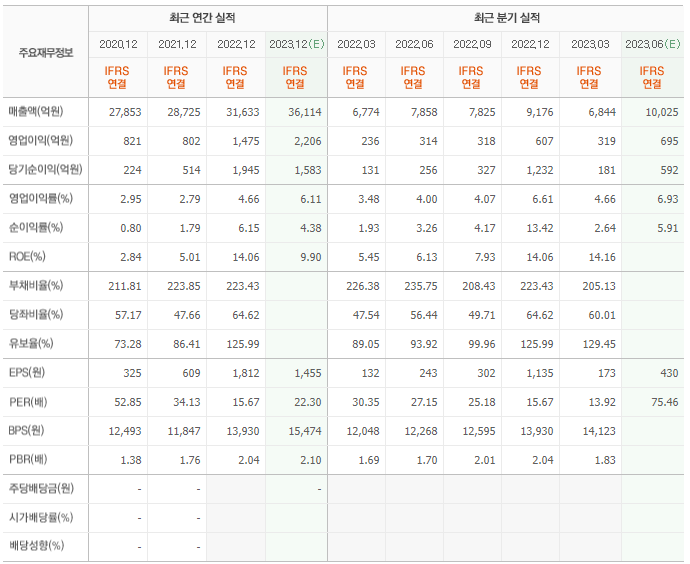This screenshot has height=564, width=690.
Task: Select the 1,583 net income estimate
Action: [308, 170]
